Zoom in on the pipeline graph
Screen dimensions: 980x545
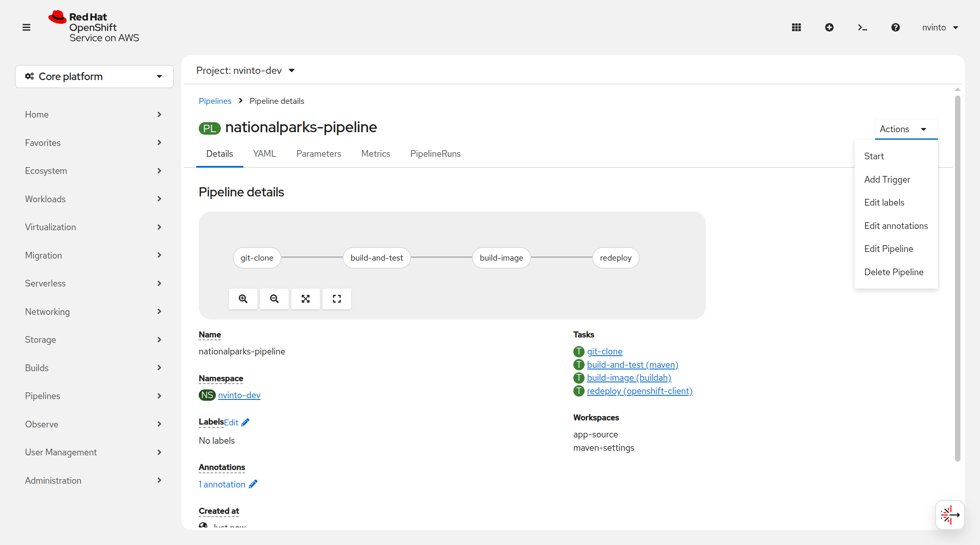243,299
